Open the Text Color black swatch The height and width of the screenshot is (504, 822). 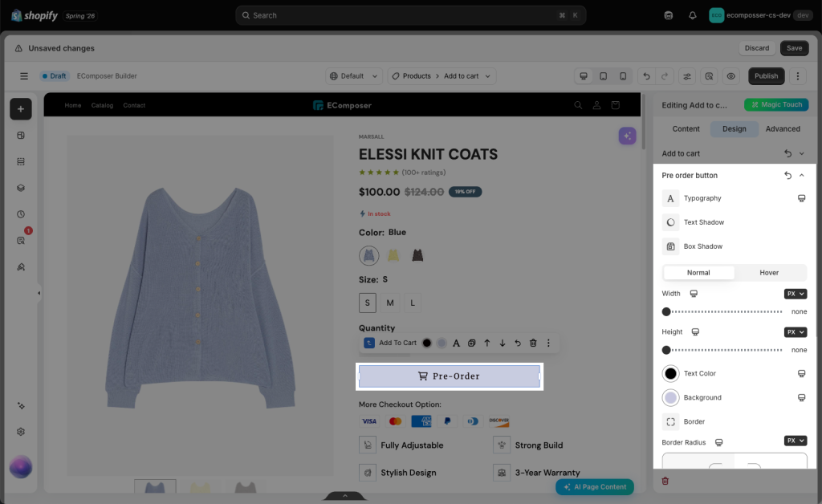[x=670, y=373]
